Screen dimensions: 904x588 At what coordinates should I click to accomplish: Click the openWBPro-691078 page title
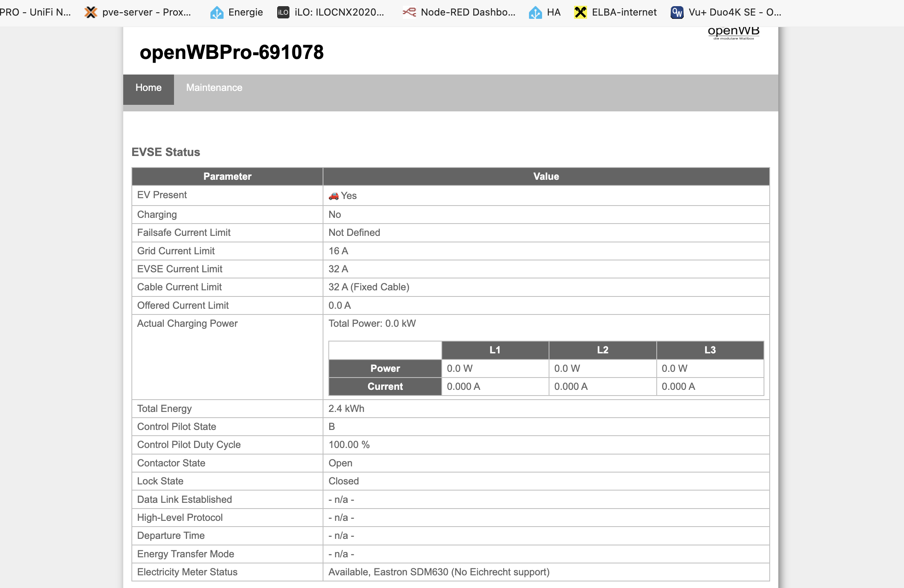click(231, 52)
